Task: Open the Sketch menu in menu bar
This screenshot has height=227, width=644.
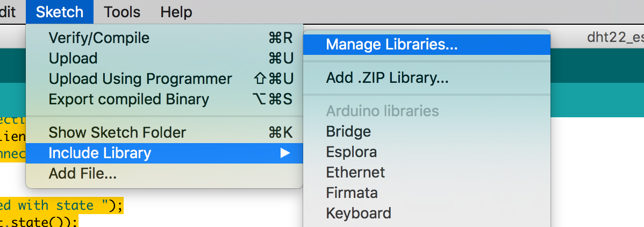Action: 59,11
